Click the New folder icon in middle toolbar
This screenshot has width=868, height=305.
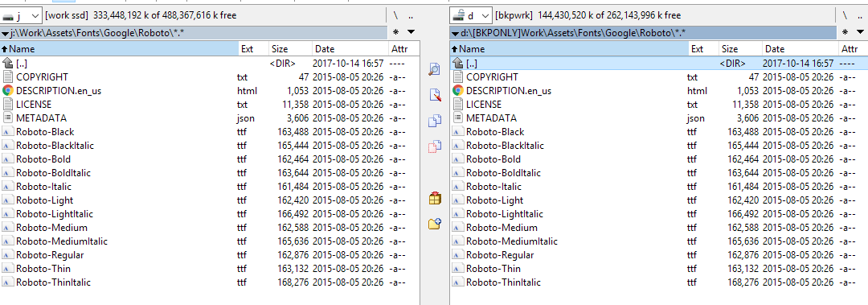pyautogui.click(x=435, y=224)
